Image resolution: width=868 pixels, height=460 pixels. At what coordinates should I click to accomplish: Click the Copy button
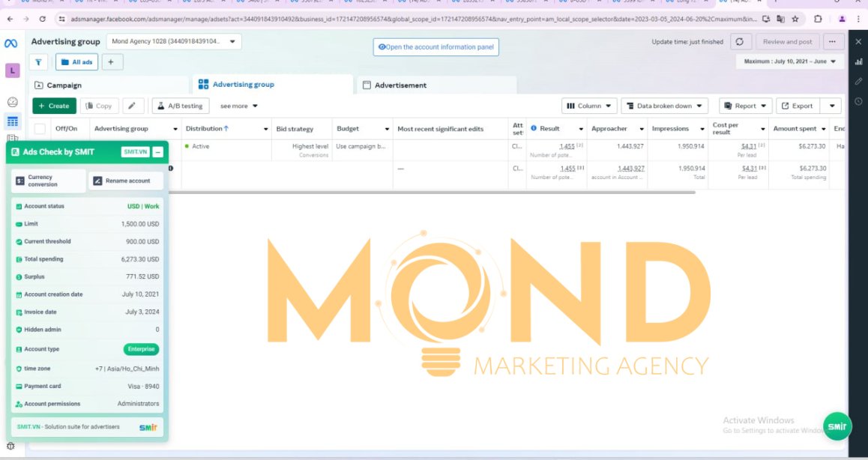[99, 106]
